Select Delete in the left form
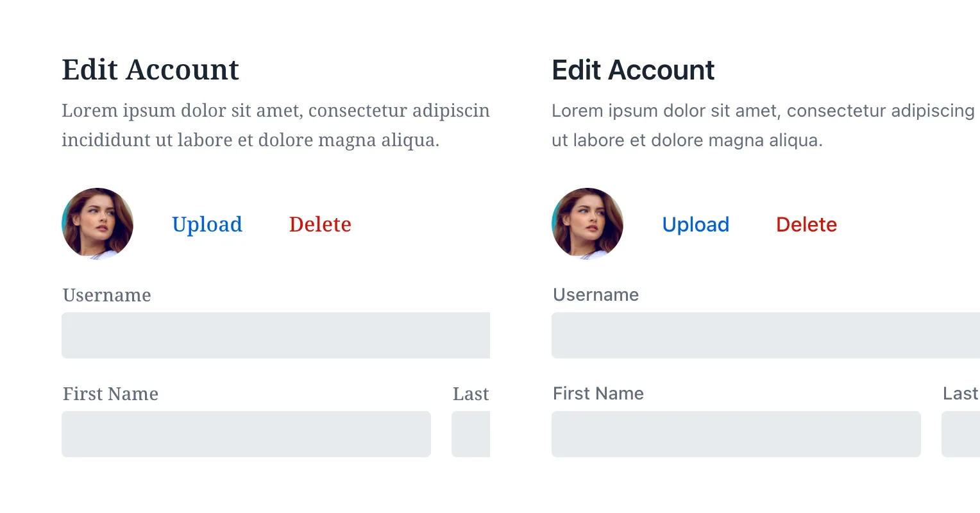Viewport: 980px width, 513px height. [320, 224]
